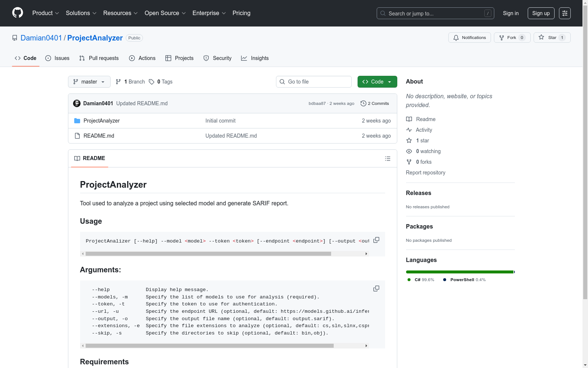Click Report repository link
Image resolution: width=588 pixels, height=368 pixels.
pos(426,173)
